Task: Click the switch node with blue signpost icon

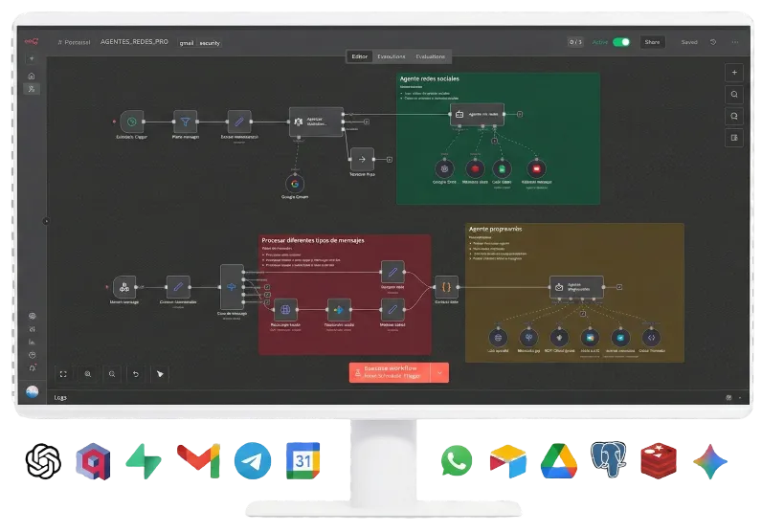Action: coord(232,287)
